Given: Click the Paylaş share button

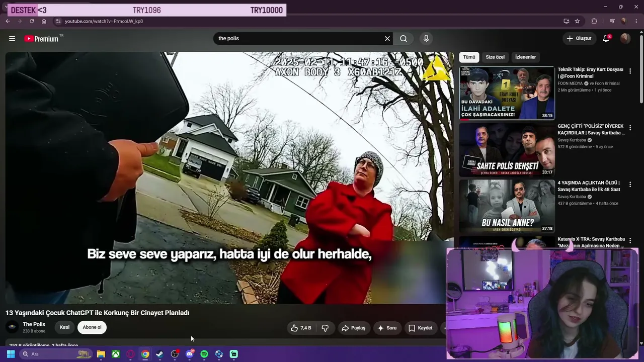Looking at the screenshot, I should click(353, 328).
